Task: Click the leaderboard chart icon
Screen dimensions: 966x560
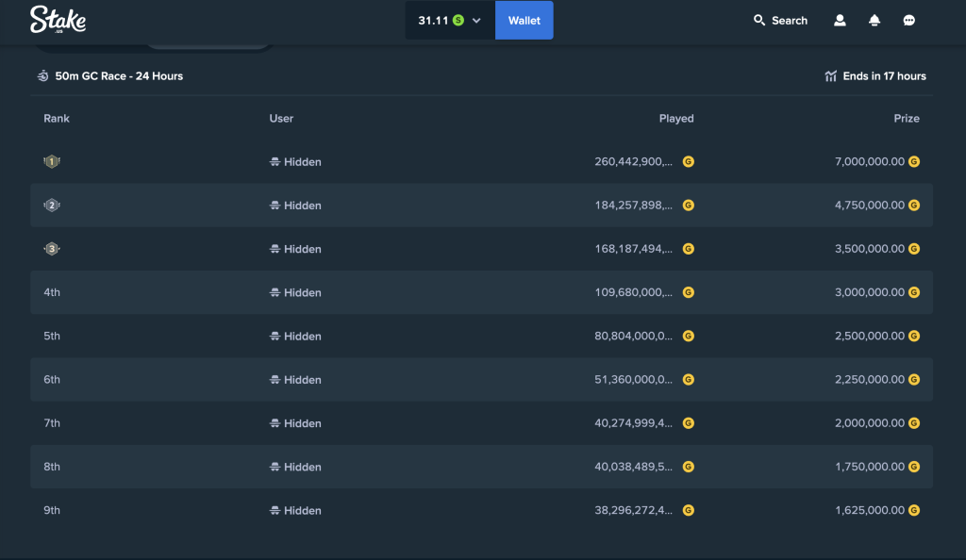Action: tap(830, 76)
